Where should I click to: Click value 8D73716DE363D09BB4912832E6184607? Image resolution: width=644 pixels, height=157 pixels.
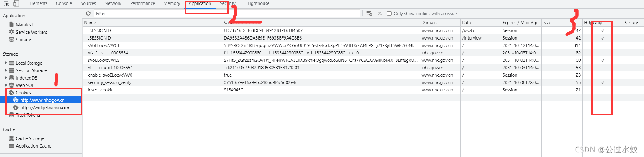pos(264,30)
